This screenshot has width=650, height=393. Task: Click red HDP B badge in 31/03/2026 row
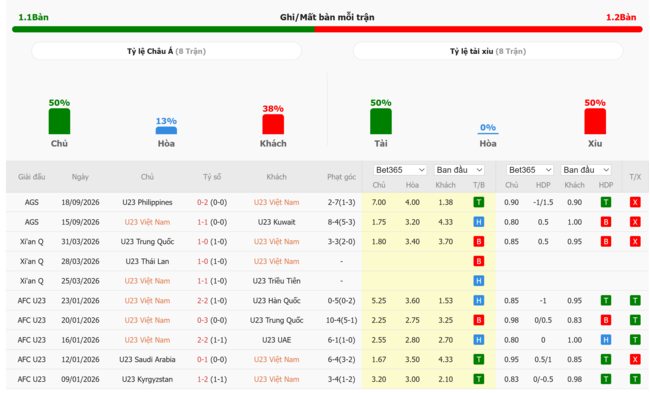point(606,242)
